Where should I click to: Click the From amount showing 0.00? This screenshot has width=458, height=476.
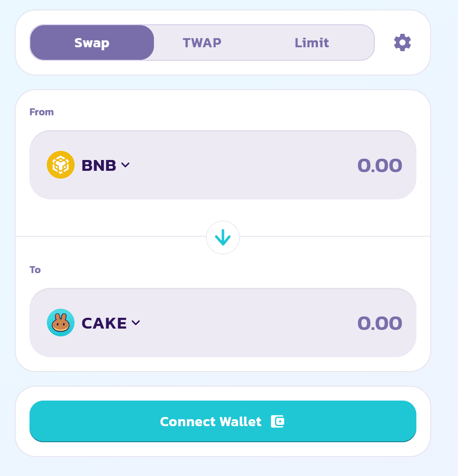click(380, 165)
